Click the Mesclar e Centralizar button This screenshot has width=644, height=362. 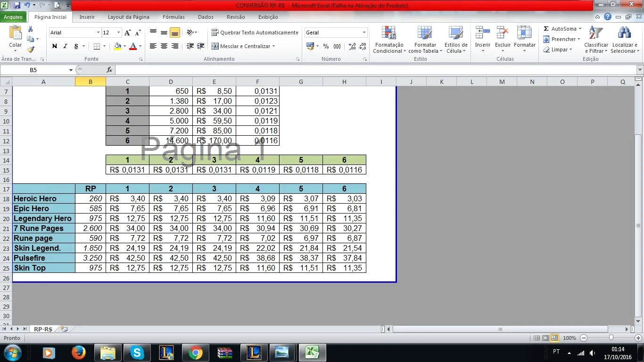[x=240, y=46]
